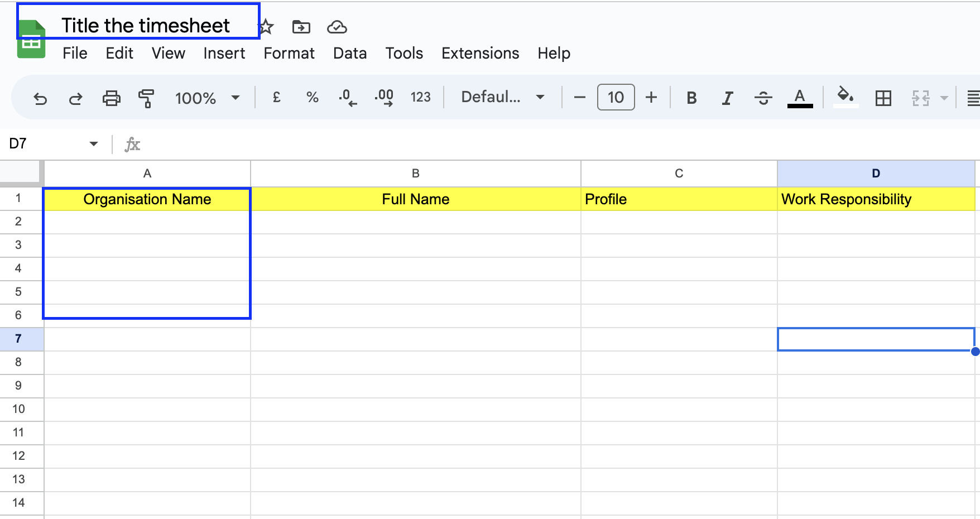Open the Edit menu
This screenshot has width=980, height=519.
119,53
